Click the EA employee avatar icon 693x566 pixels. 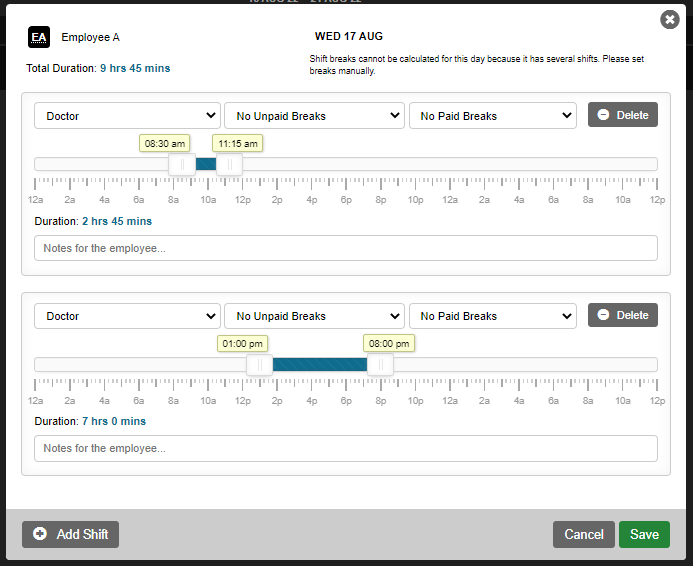point(39,37)
